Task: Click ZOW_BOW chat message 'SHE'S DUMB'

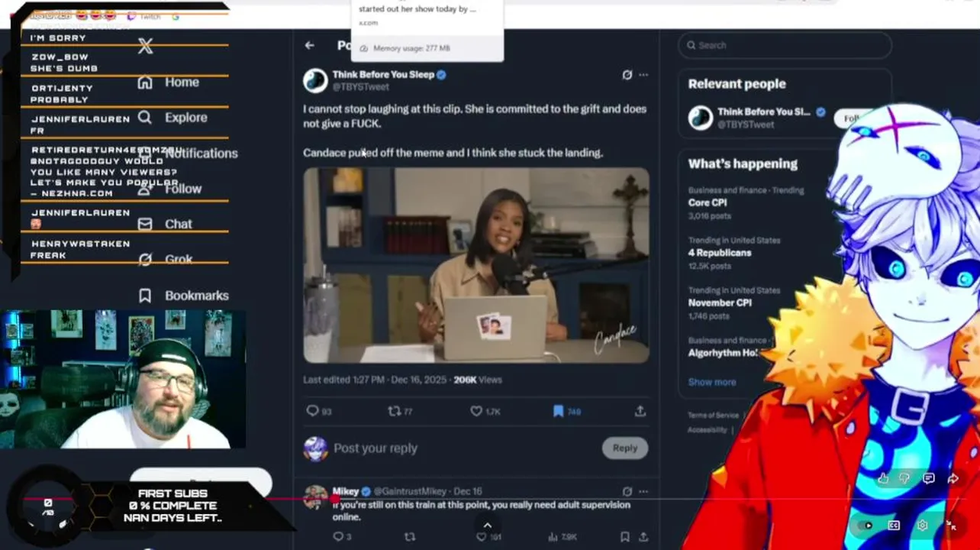Action: [x=64, y=63]
